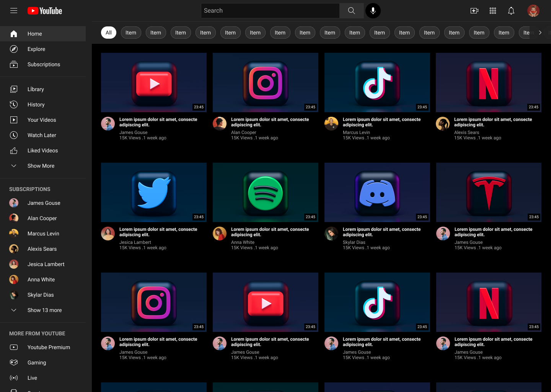Image resolution: width=551 pixels, height=392 pixels.
Task: Open Marcus Levin subscription channel
Action: point(43,234)
